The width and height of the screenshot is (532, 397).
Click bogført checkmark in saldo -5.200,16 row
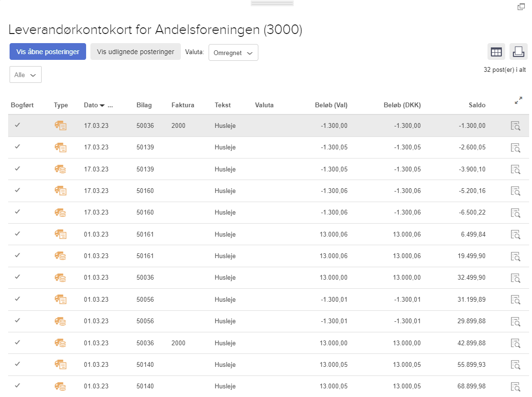[x=18, y=190]
